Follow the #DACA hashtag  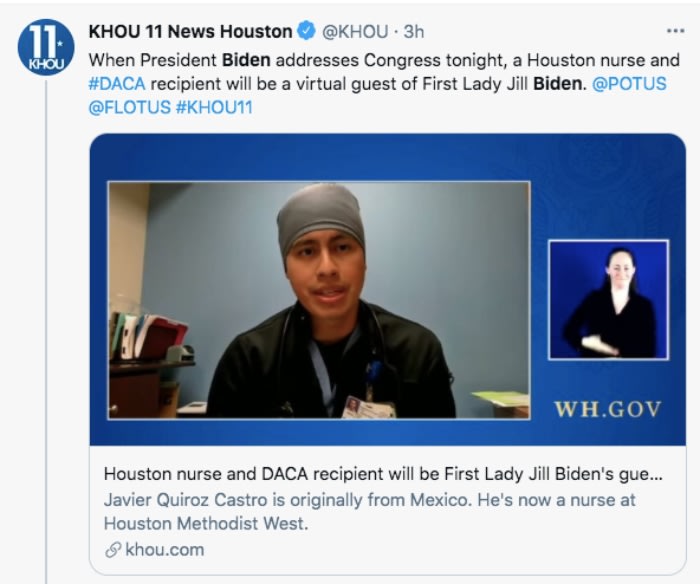pos(117,83)
